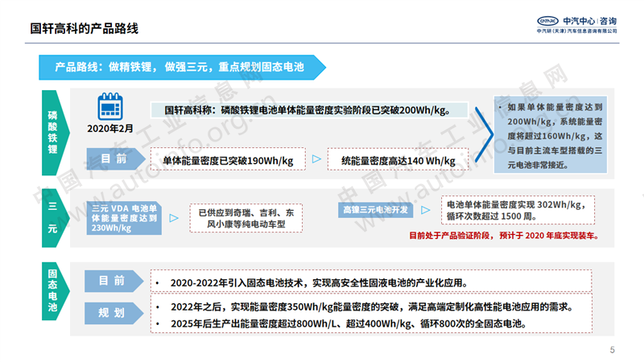
Task: Click the bullet 2022年之后，实现能量密度350Wh/kg
Action: tap(372, 307)
